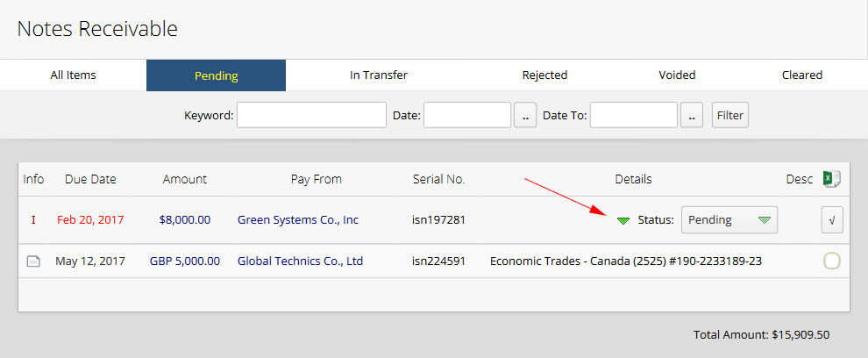868x358 pixels.
Task: Click into the Date To field
Action: coord(633,115)
